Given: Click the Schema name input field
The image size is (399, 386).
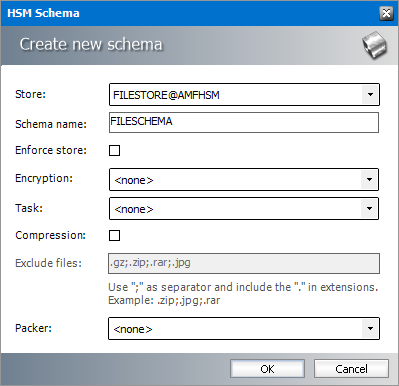Looking at the screenshot, I should click(x=244, y=122).
